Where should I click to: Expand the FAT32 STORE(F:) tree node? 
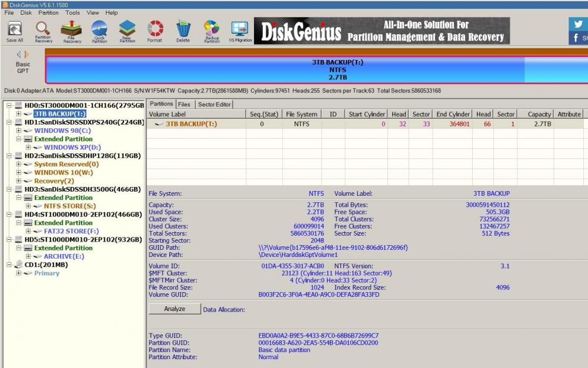click(28, 231)
